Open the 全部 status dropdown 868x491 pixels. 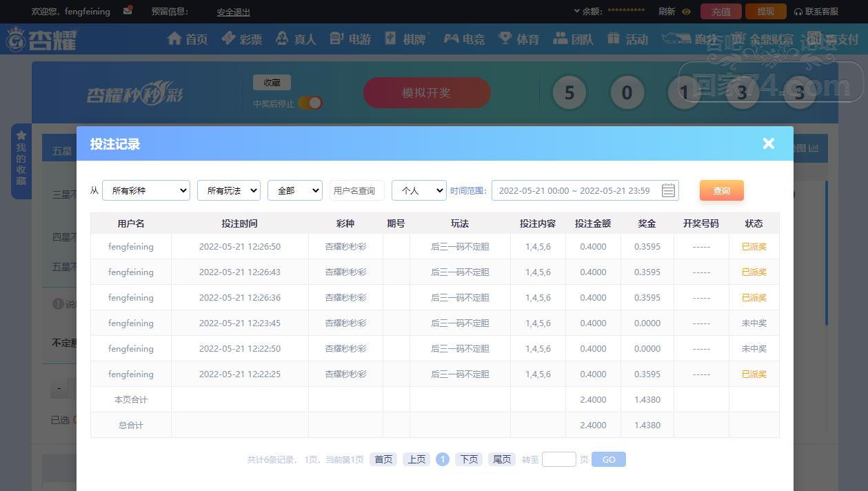pyautogui.click(x=294, y=190)
